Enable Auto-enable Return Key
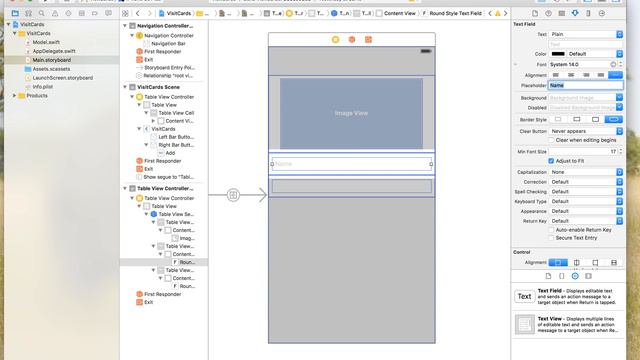The width and height of the screenshot is (640, 360). (x=551, y=230)
